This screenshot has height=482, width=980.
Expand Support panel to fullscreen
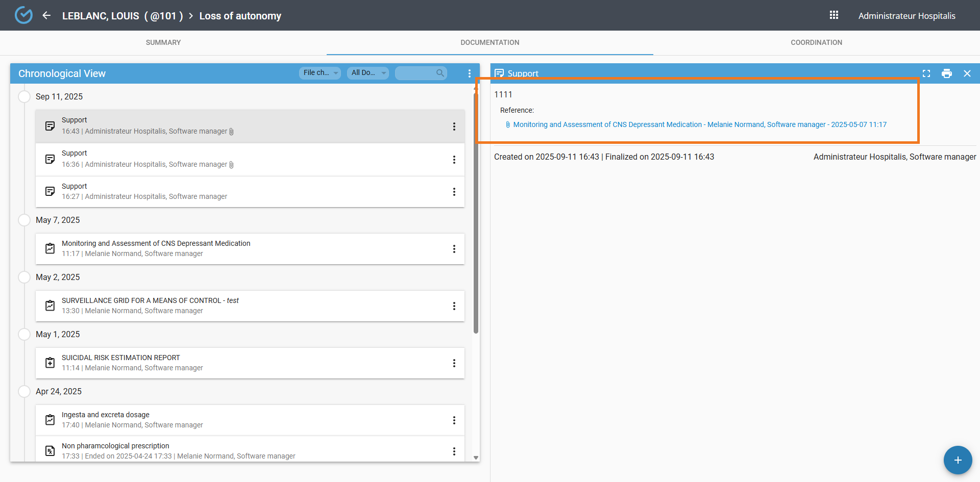pyautogui.click(x=926, y=73)
